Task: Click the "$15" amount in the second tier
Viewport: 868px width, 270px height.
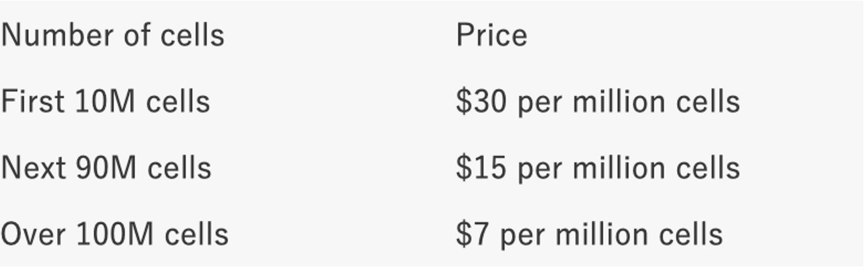Action: (481, 168)
